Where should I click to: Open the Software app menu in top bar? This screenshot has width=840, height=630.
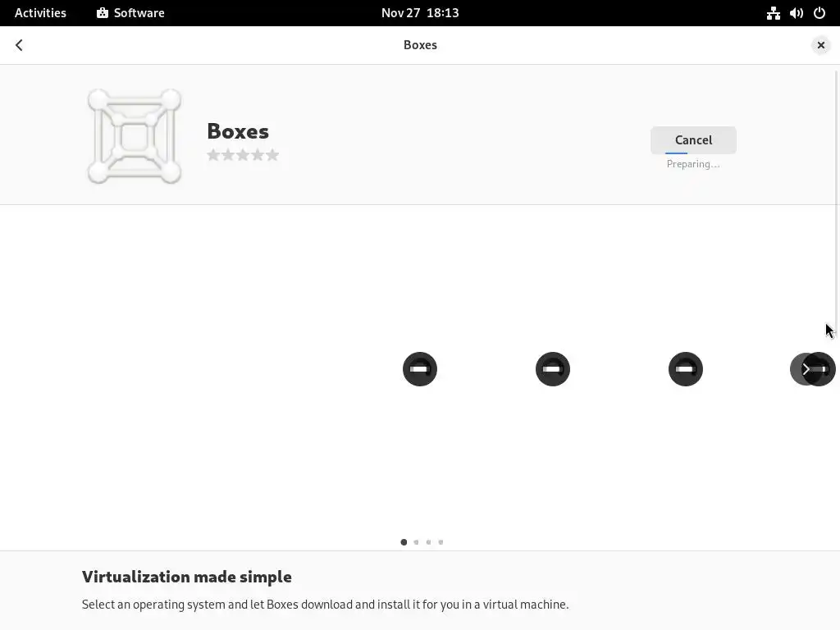(130, 13)
